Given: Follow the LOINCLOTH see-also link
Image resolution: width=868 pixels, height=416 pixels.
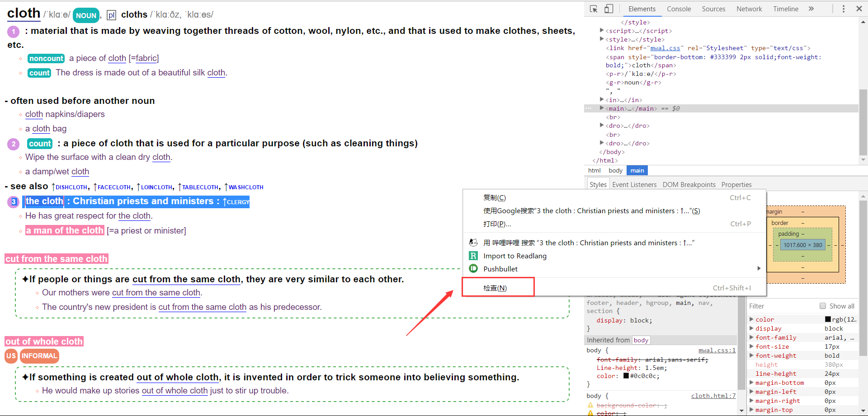Looking at the screenshot, I should pyautogui.click(x=154, y=187).
